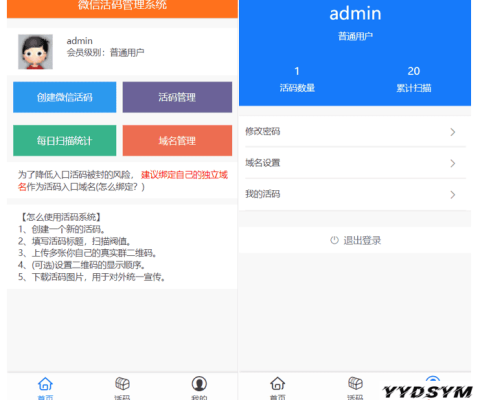The height and width of the screenshot is (400, 480).
Task: Click step 2 填写活码标题 text
Action: tap(74, 241)
